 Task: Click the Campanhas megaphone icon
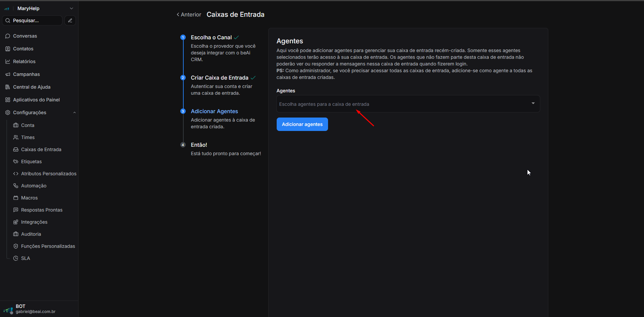click(8, 74)
